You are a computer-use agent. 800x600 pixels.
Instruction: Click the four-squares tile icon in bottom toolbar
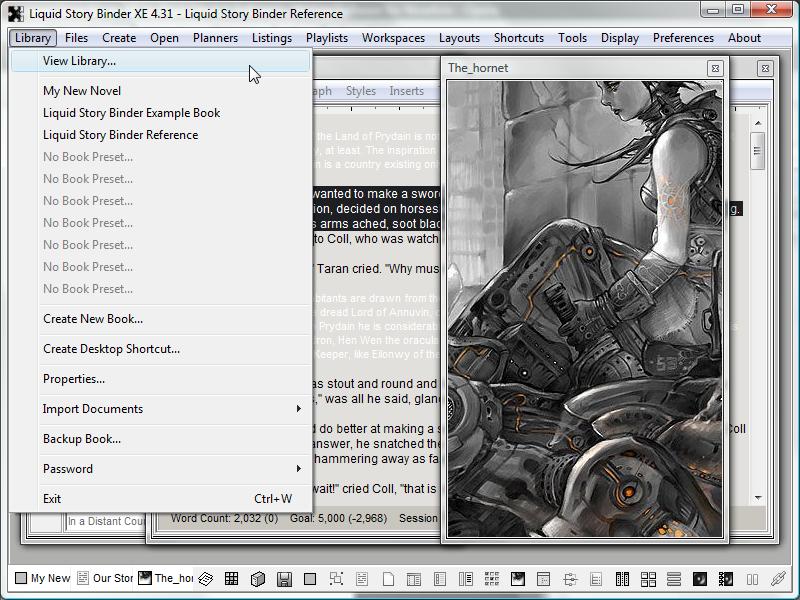648,578
